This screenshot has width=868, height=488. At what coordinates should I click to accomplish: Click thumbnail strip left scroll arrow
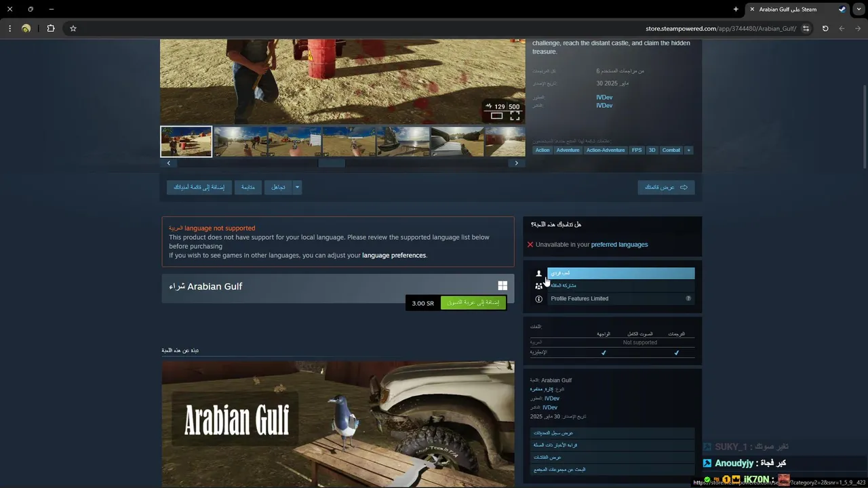pos(169,163)
